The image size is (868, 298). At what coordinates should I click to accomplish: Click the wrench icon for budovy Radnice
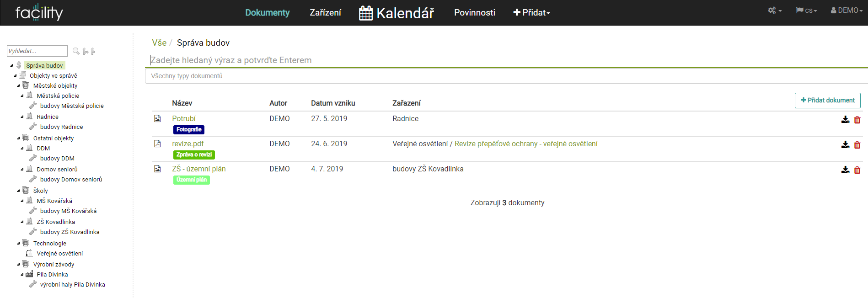33,127
